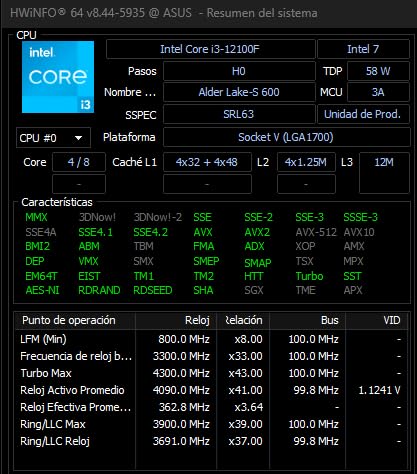Click the EIST feature flag
Viewport: 417px width, 474px height.
coord(89,276)
